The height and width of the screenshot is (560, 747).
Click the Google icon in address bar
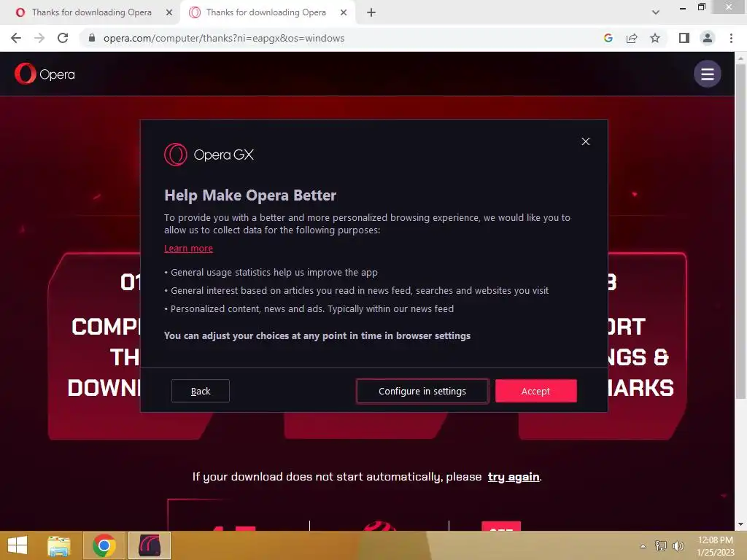click(x=608, y=38)
